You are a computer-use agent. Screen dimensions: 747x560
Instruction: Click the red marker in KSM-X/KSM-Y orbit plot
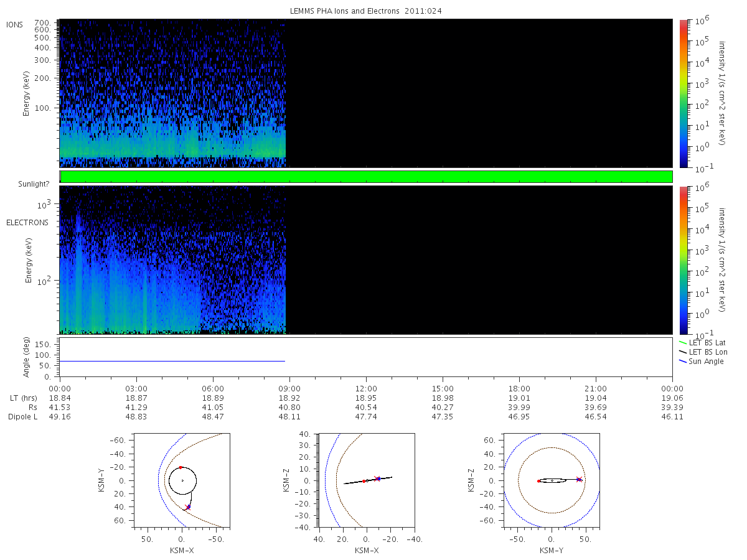(x=181, y=467)
